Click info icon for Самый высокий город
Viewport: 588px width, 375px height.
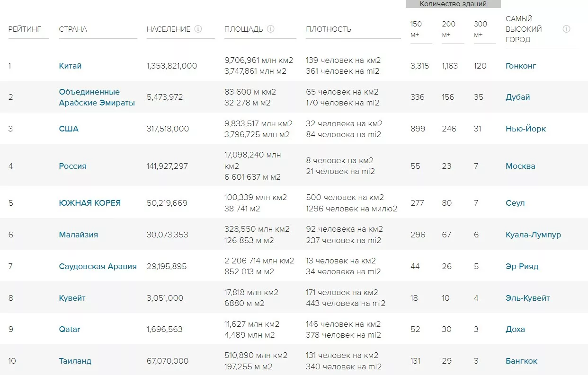point(566,29)
